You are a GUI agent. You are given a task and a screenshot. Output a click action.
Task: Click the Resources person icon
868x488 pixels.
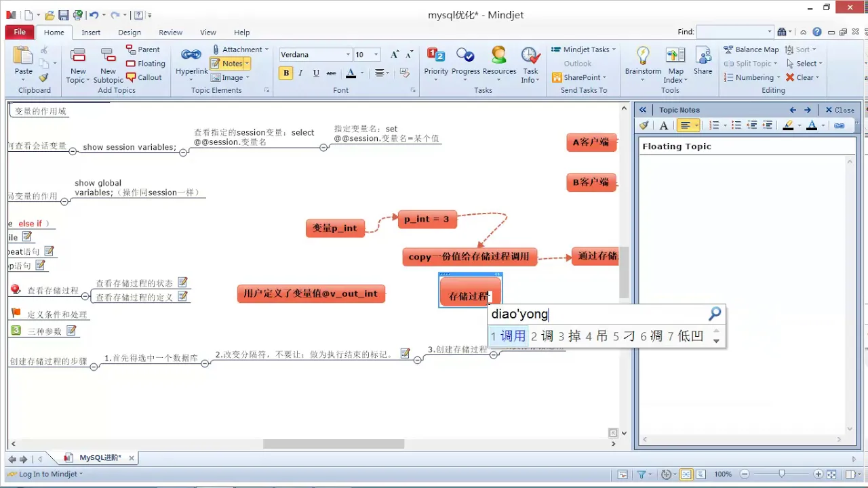coord(499,55)
